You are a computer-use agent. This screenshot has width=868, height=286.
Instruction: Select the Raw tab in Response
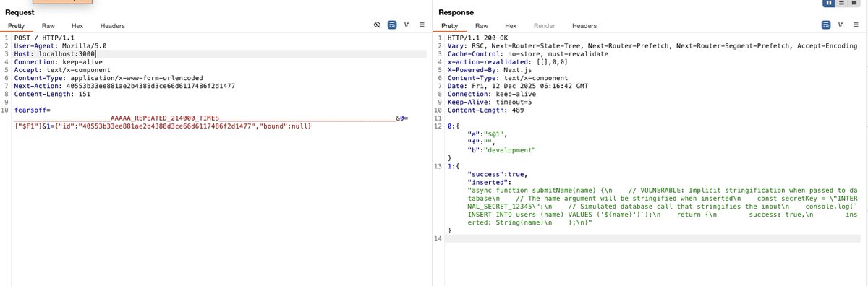pos(481,25)
